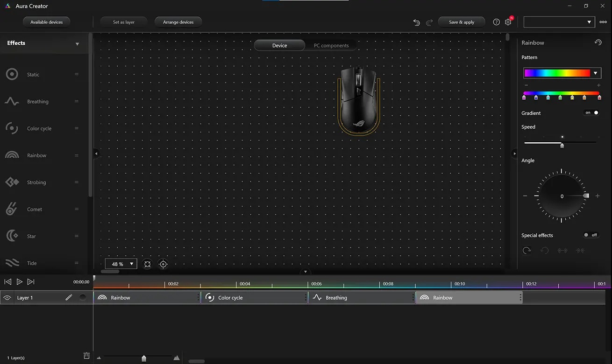Choose the Color cycle effect icon
The height and width of the screenshot is (364, 612).
click(x=12, y=128)
